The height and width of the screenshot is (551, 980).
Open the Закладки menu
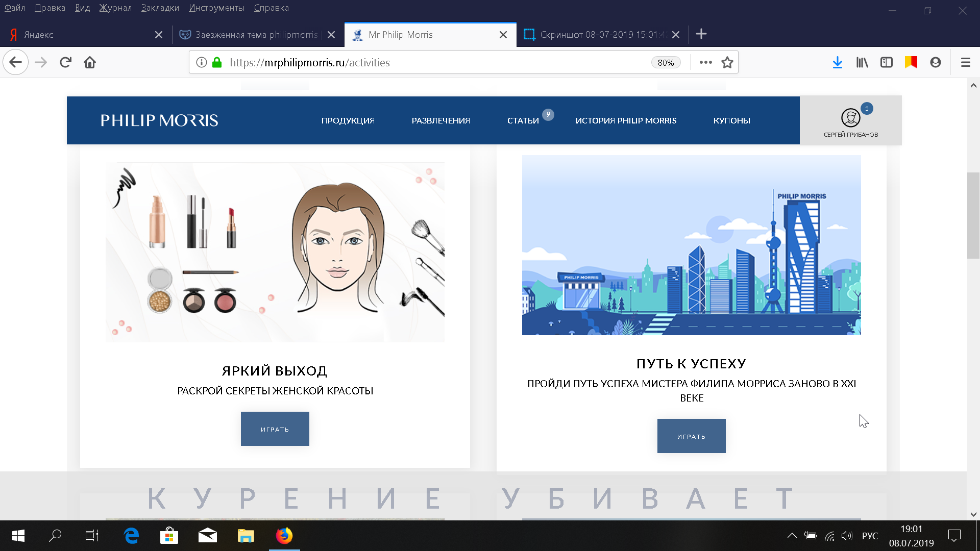point(160,8)
